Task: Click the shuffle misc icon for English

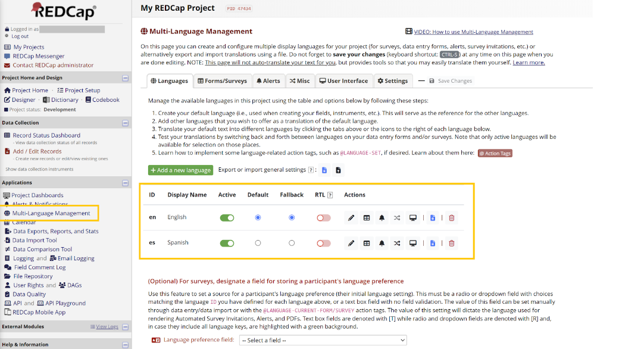Action: tap(397, 218)
